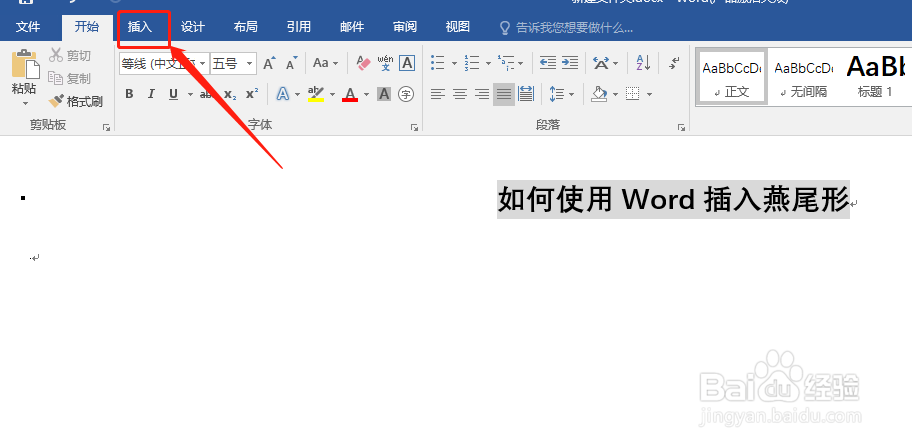Apply distributed alignment
Viewport: 912px width, 447px height.
526,94
